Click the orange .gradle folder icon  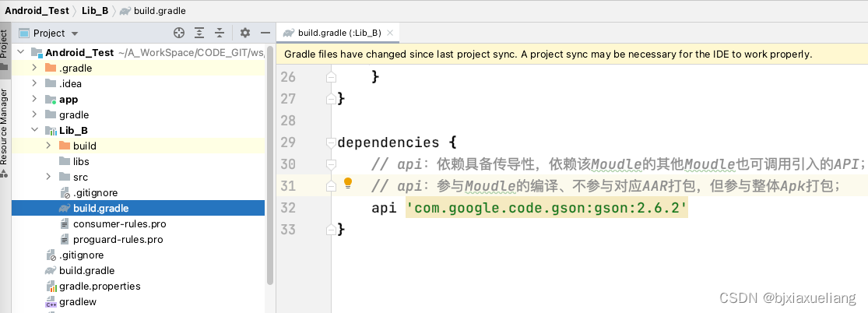[x=51, y=69]
